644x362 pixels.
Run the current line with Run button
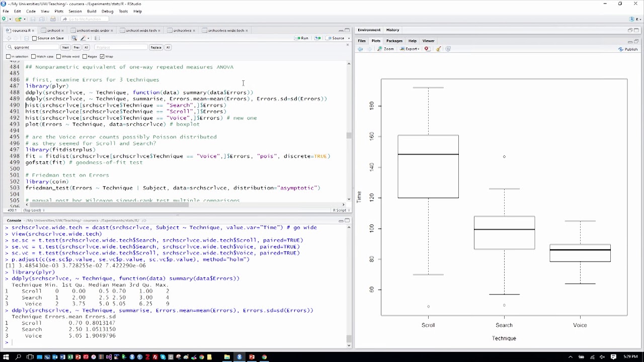(x=302, y=38)
